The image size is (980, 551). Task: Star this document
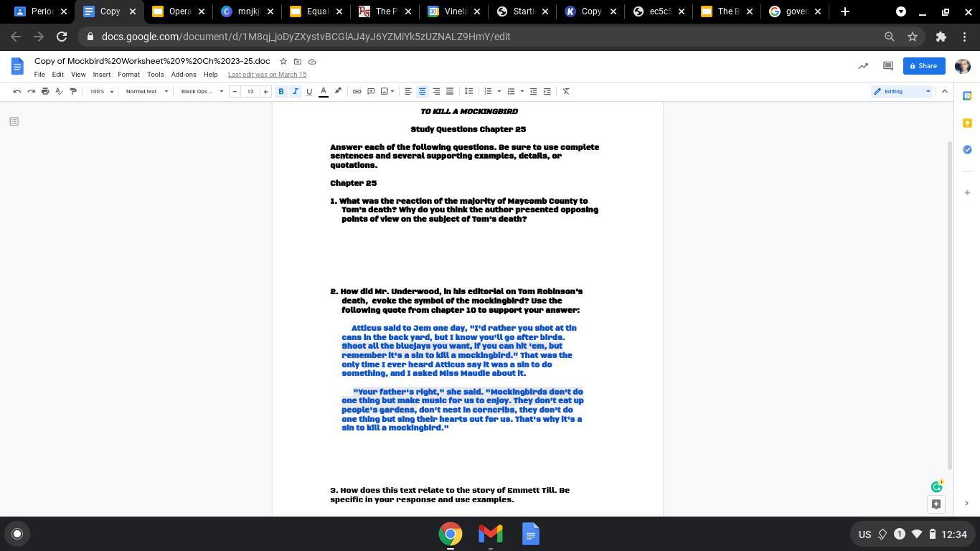click(x=283, y=62)
